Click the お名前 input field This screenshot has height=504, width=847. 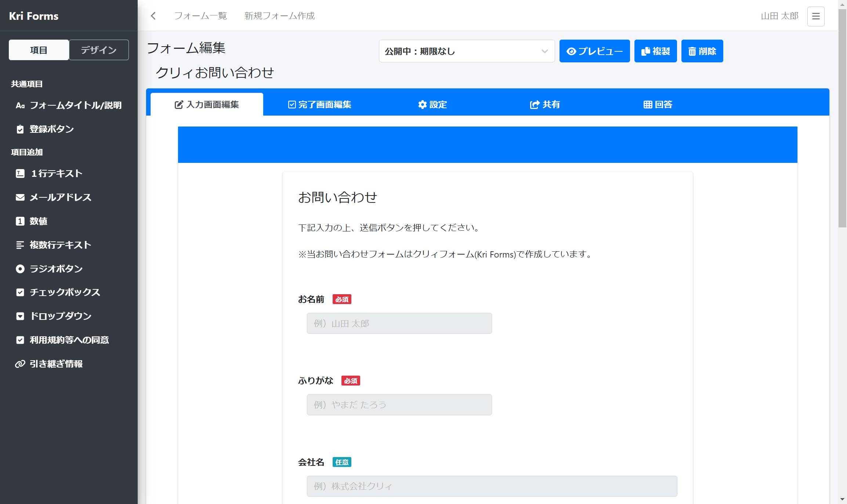click(x=399, y=323)
